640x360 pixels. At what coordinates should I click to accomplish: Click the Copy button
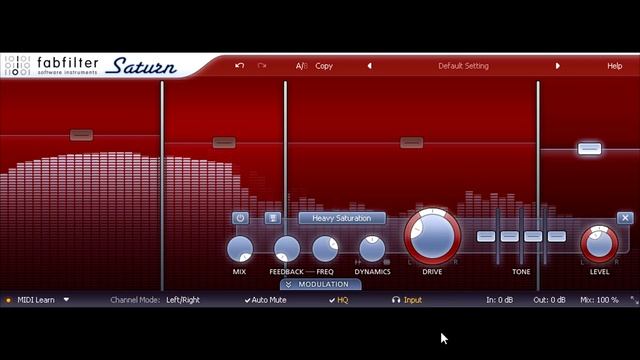[324, 66]
